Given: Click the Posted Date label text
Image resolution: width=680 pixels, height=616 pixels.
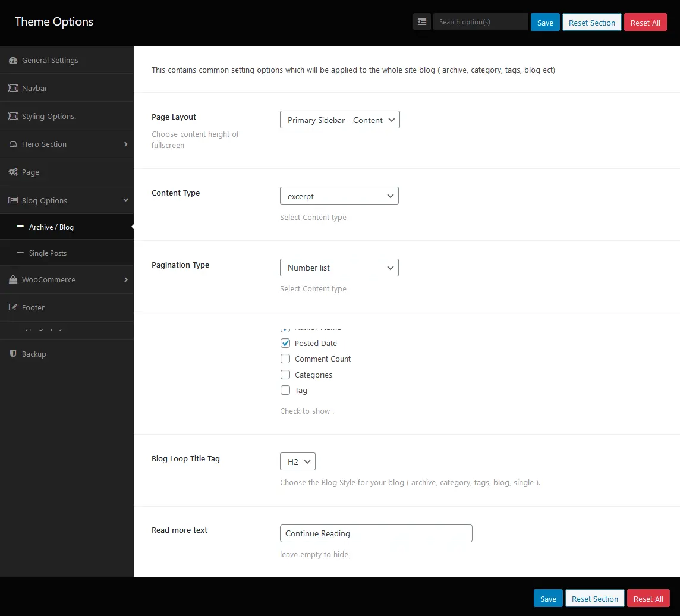Looking at the screenshot, I should pos(316,343).
